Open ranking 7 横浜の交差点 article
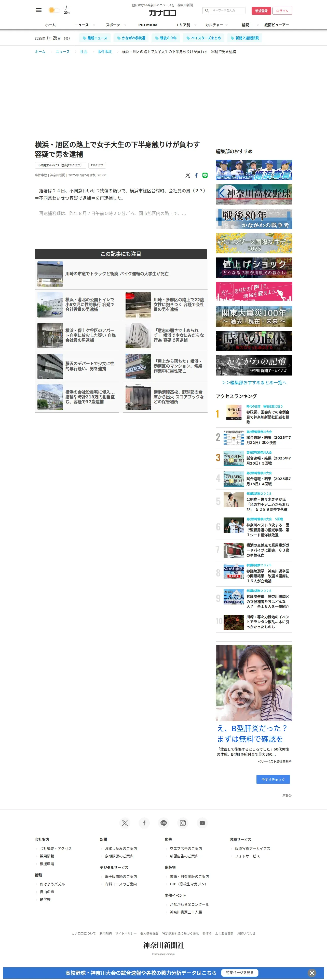The width and height of the screenshot is (327, 980). coord(268,550)
